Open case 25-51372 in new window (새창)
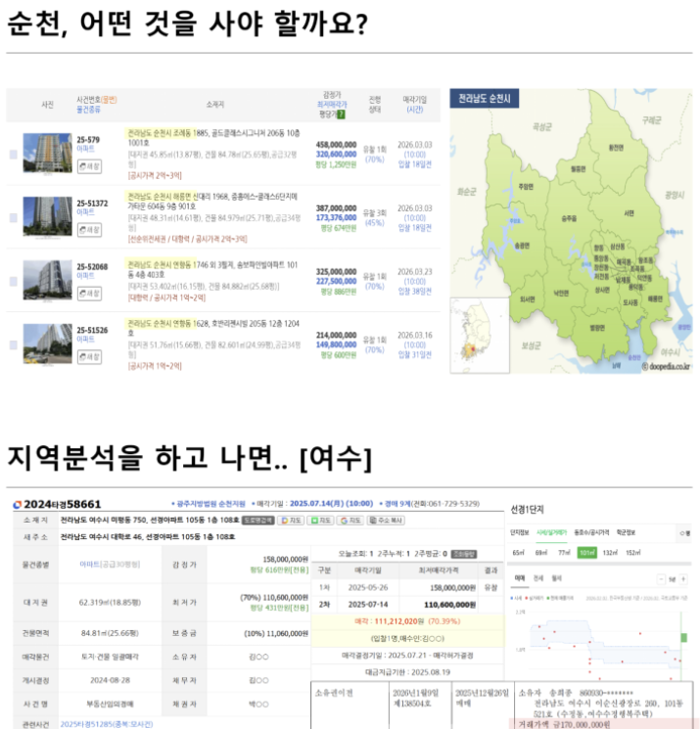 pyautogui.click(x=89, y=230)
